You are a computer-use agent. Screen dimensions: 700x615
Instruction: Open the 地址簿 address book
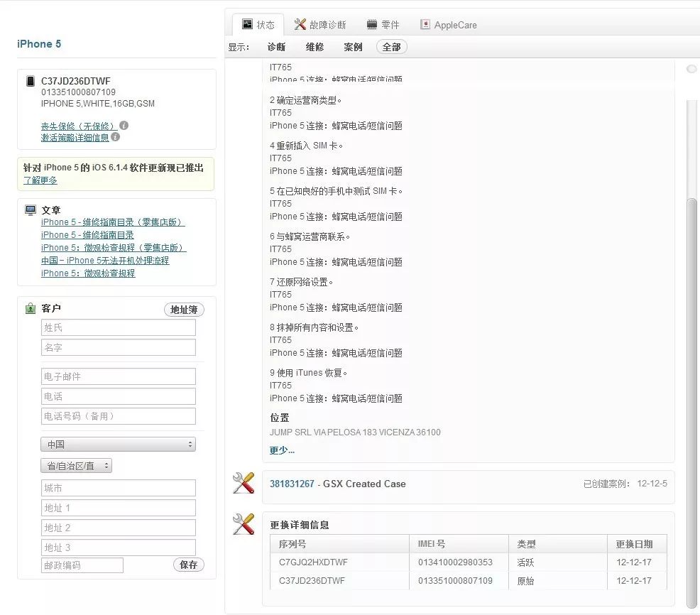(184, 310)
